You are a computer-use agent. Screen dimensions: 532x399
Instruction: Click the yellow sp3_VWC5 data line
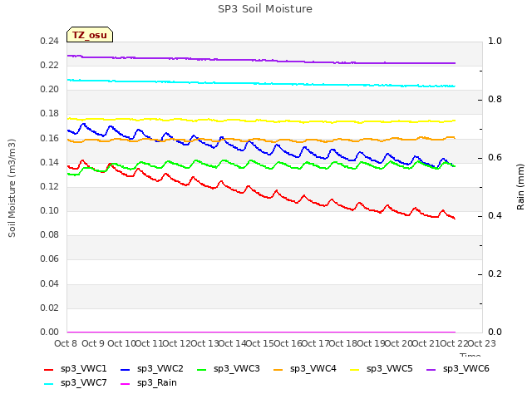[x=261, y=121]
